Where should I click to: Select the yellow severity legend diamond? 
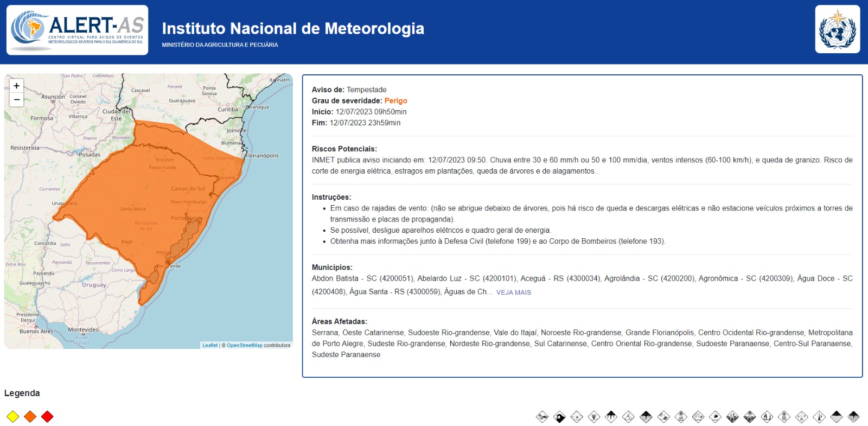pos(13,416)
